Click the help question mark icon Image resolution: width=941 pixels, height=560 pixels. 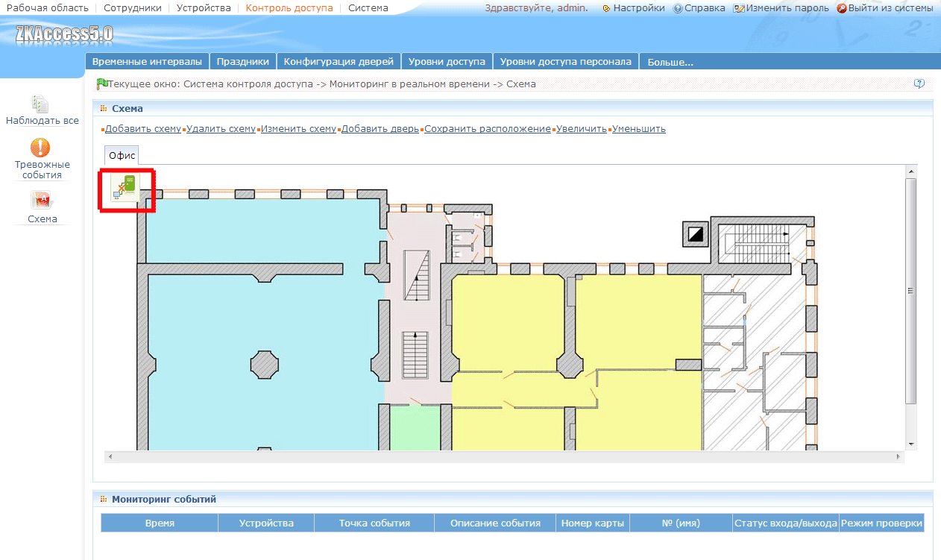tap(919, 84)
